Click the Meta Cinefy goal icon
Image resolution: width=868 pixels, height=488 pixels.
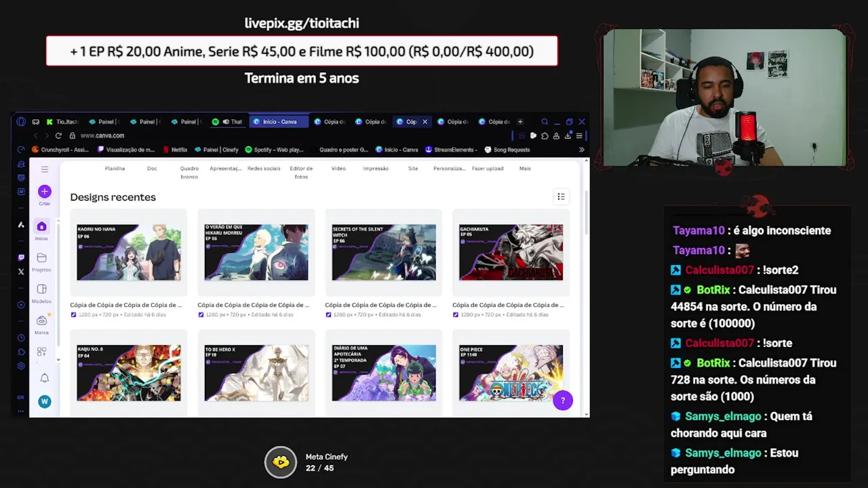[280, 463]
